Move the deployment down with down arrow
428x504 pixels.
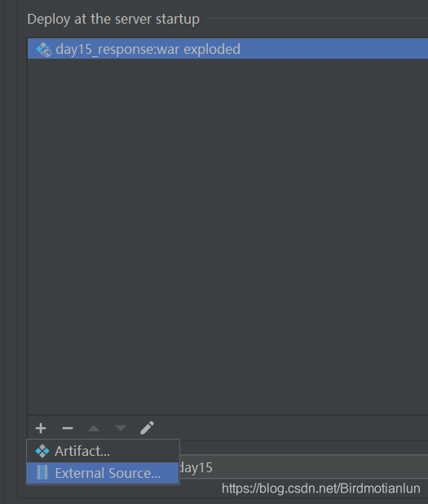tap(121, 428)
